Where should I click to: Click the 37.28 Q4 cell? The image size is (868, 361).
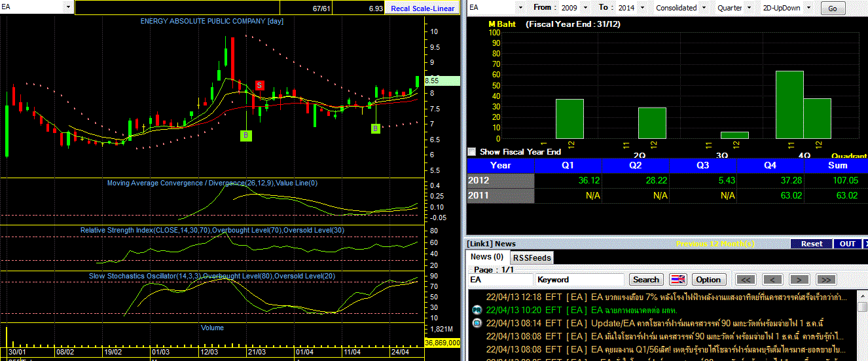771,180
